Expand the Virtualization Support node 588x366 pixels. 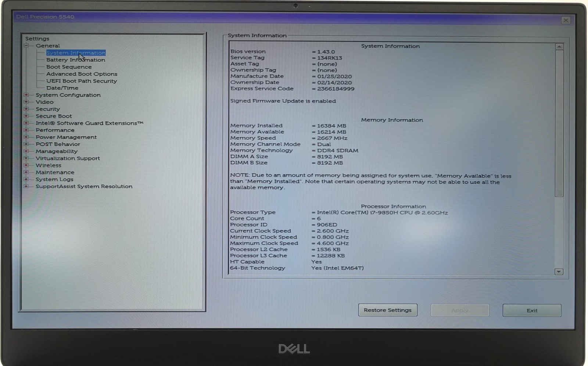(x=26, y=158)
